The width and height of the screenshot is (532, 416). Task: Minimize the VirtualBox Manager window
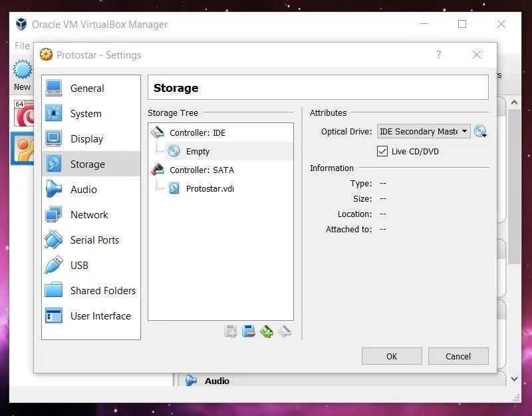pyautogui.click(x=424, y=24)
